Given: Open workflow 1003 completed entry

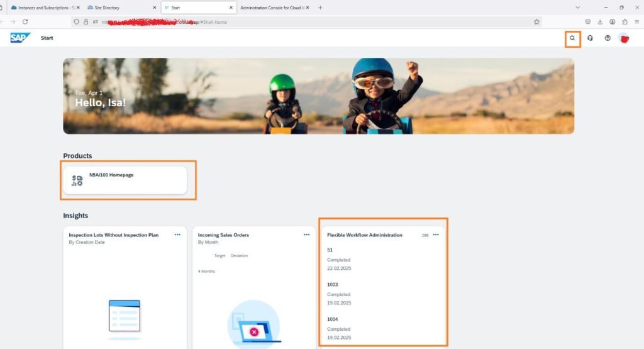Looking at the screenshot, I should (333, 285).
